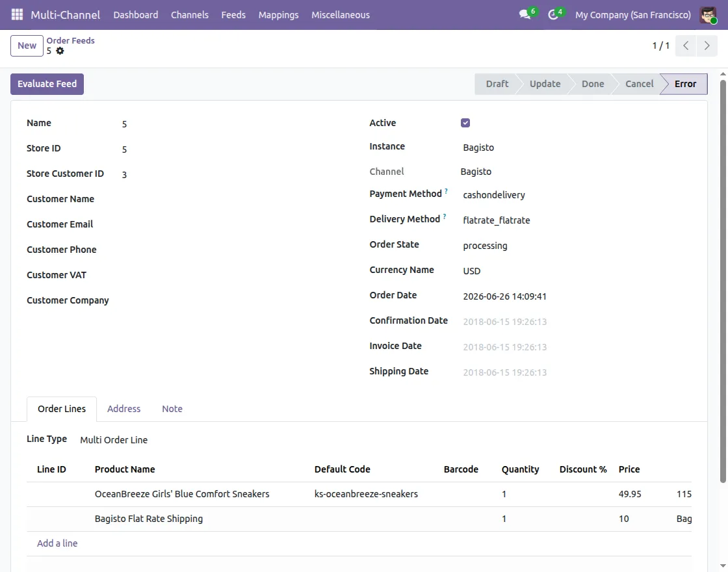Click the Evaluate Feed button

tap(47, 84)
